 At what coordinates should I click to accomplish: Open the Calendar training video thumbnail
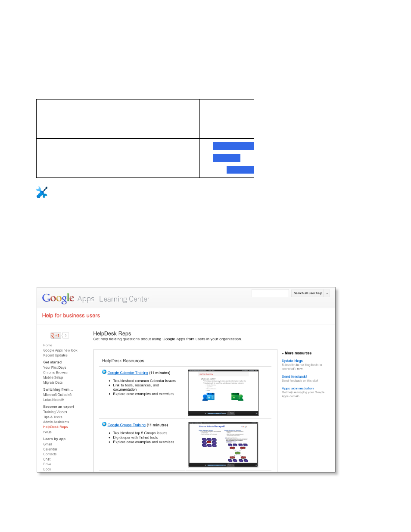click(223, 392)
